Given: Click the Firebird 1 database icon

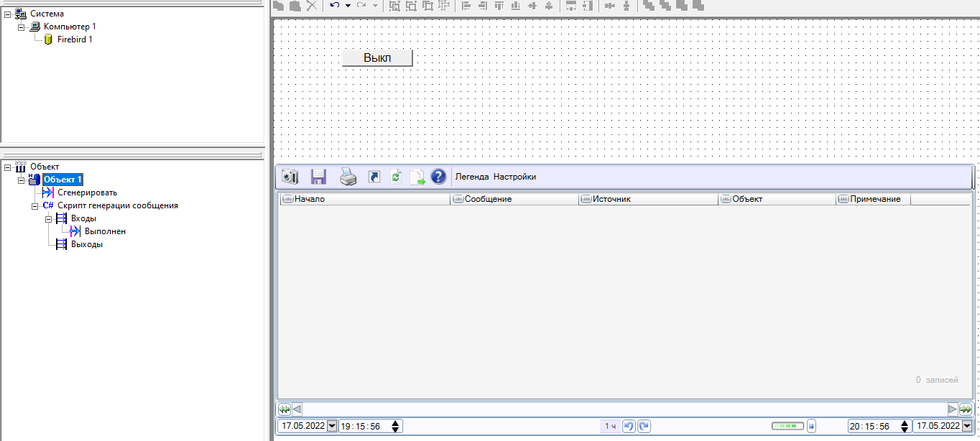Looking at the screenshot, I should (x=48, y=40).
